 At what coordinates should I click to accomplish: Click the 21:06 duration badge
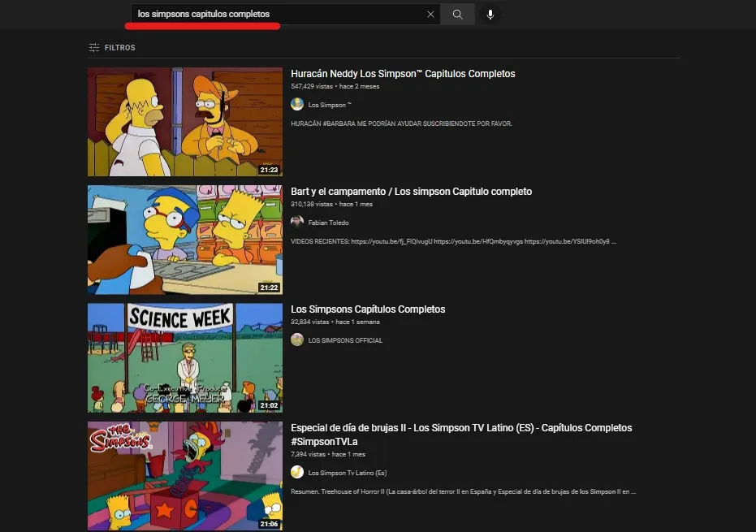(x=267, y=524)
